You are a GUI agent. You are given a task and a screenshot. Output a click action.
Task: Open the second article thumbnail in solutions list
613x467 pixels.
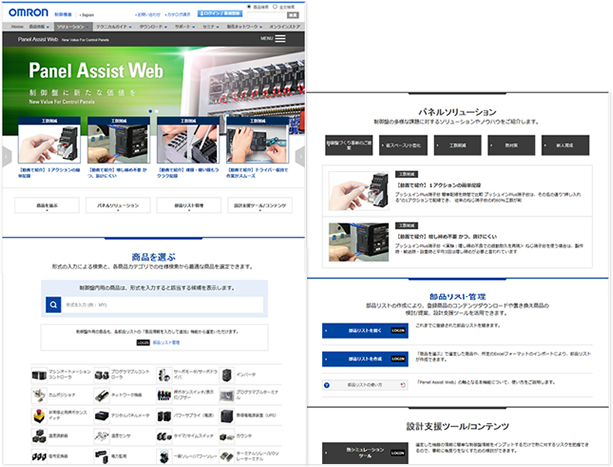[x=358, y=242]
